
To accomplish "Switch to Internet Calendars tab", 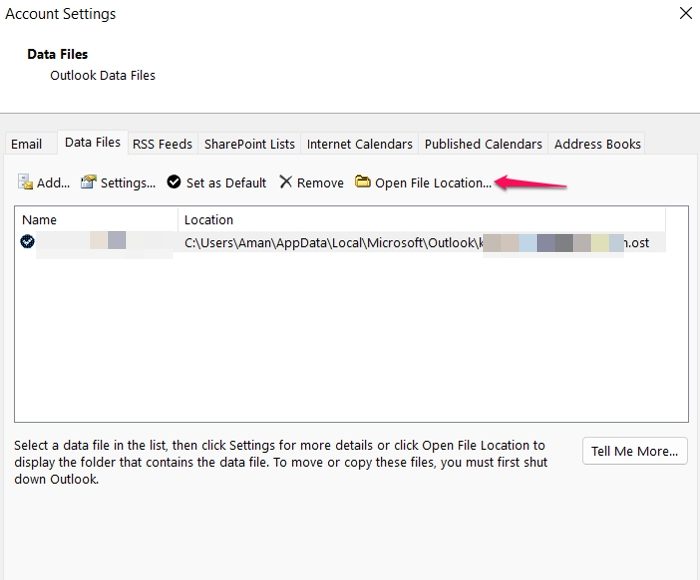I will (x=360, y=144).
